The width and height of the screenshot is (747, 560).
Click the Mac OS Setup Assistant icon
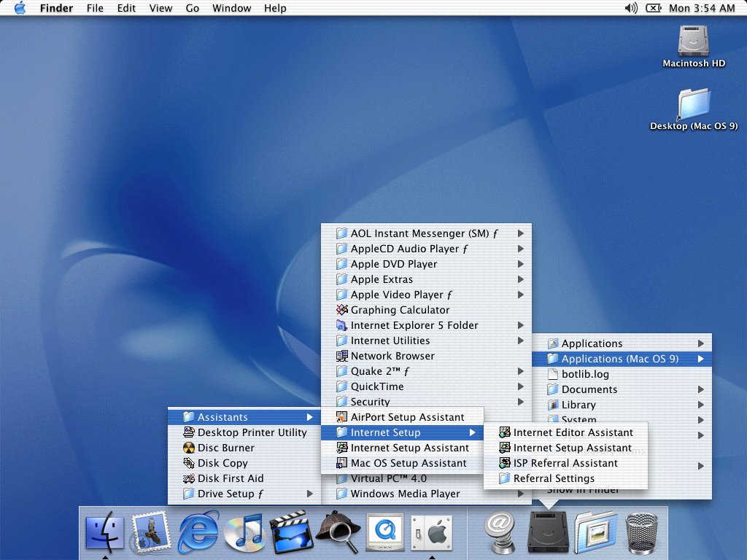(x=341, y=463)
